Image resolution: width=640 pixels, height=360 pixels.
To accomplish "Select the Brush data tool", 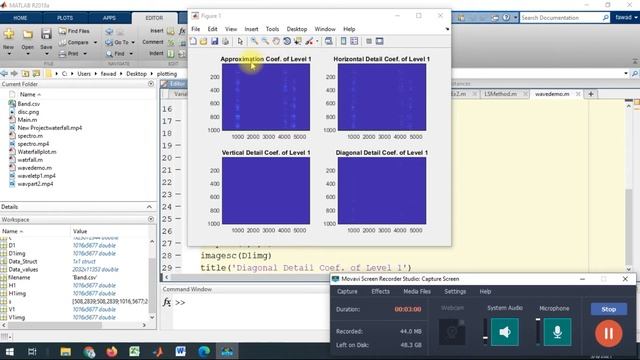I will (x=309, y=41).
